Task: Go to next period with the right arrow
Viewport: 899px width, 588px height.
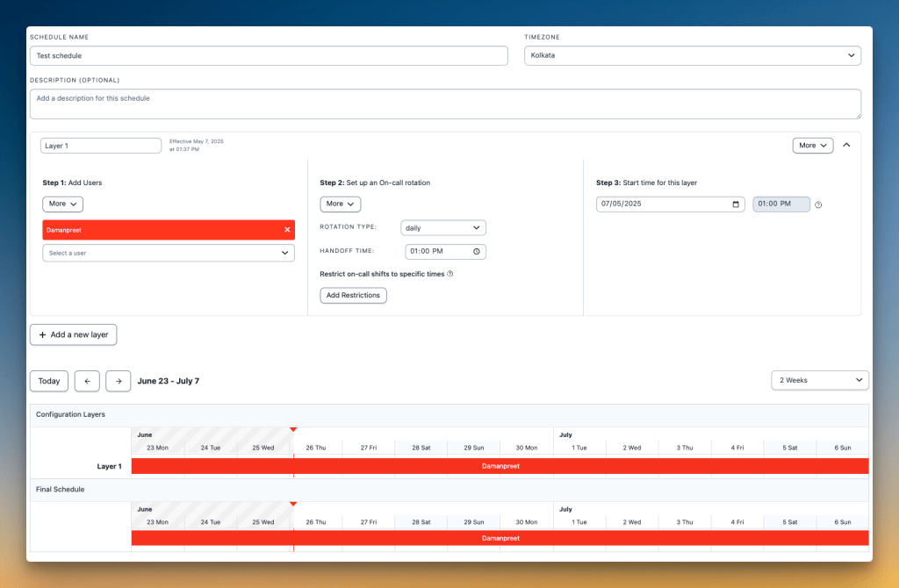Action: (118, 380)
